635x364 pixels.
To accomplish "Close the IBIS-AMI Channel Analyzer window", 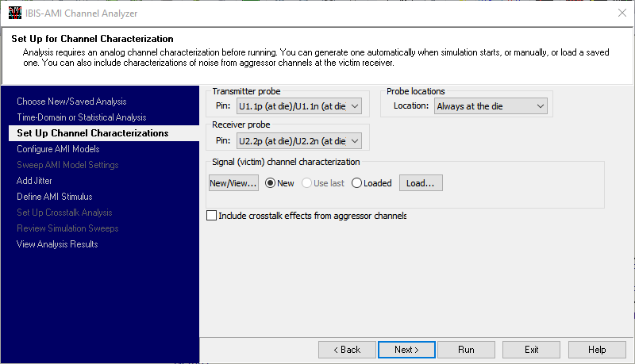I will pyautogui.click(x=620, y=12).
